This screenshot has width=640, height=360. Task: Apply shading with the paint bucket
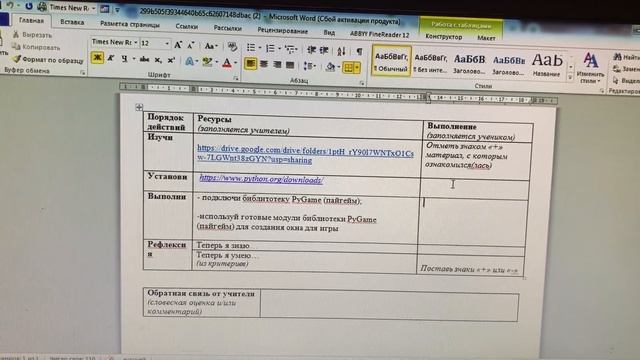(330, 67)
